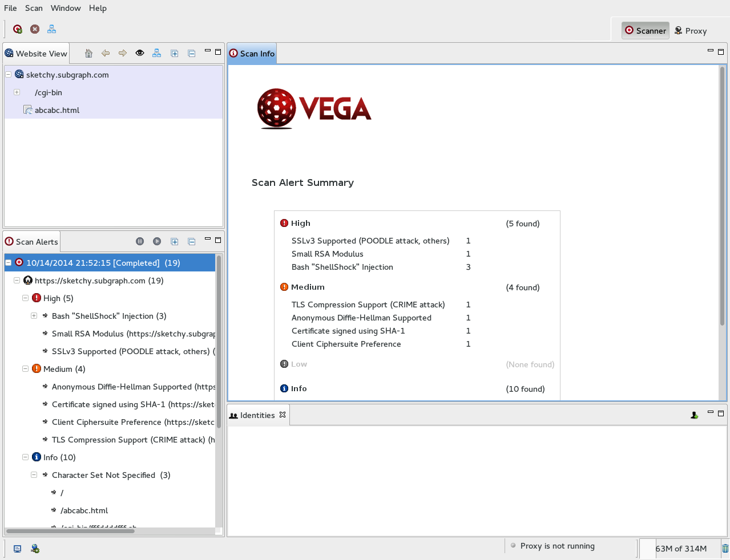The height and width of the screenshot is (560, 730).
Task: Open the Scan menu
Action: pos(34,8)
